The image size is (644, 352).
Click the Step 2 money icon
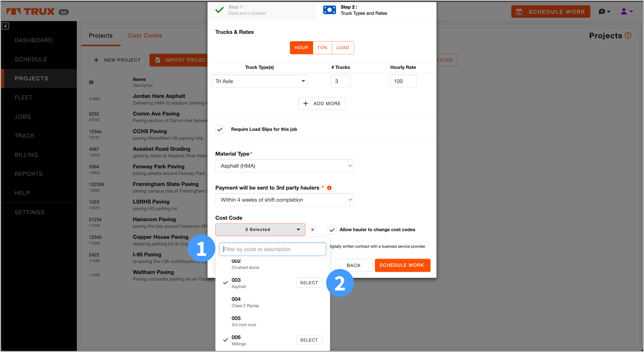[329, 10]
